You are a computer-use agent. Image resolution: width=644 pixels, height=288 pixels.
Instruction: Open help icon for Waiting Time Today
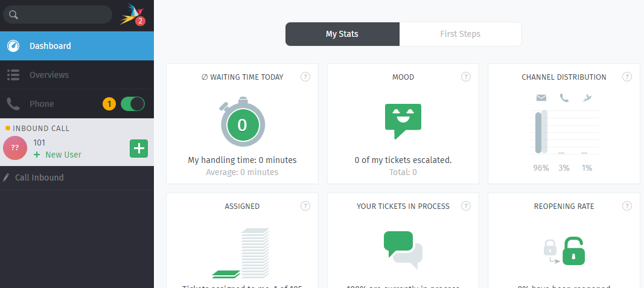click(x=305, y=77)
